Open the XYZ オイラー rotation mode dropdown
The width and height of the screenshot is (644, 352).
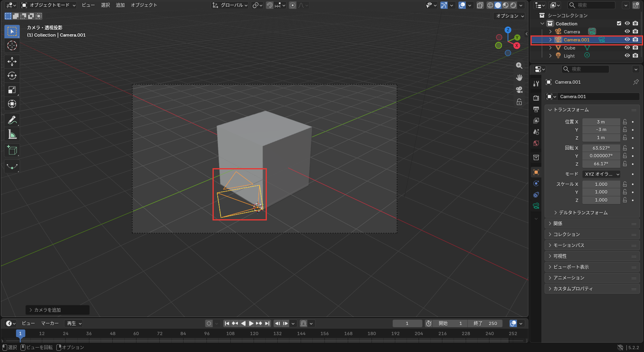pos(601,174)
